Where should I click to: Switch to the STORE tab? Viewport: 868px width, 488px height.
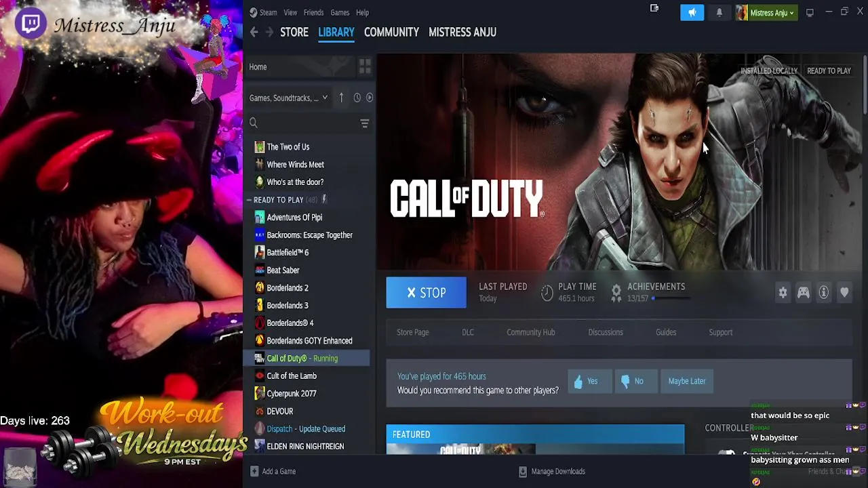point(294,32)
